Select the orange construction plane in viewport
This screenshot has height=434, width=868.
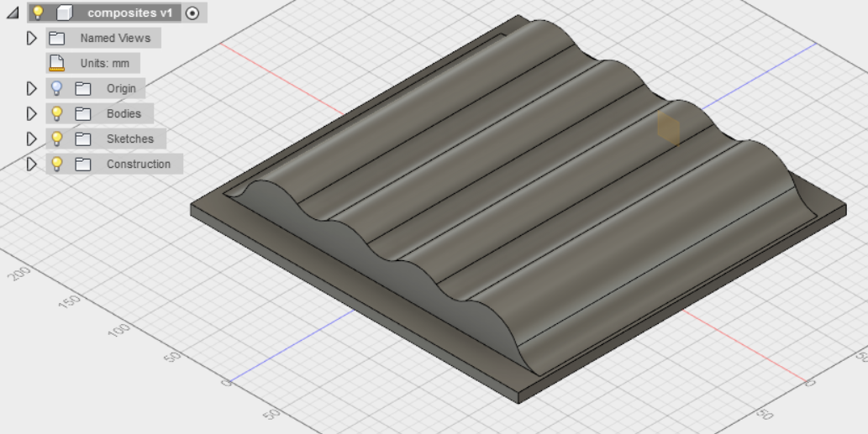668,128
